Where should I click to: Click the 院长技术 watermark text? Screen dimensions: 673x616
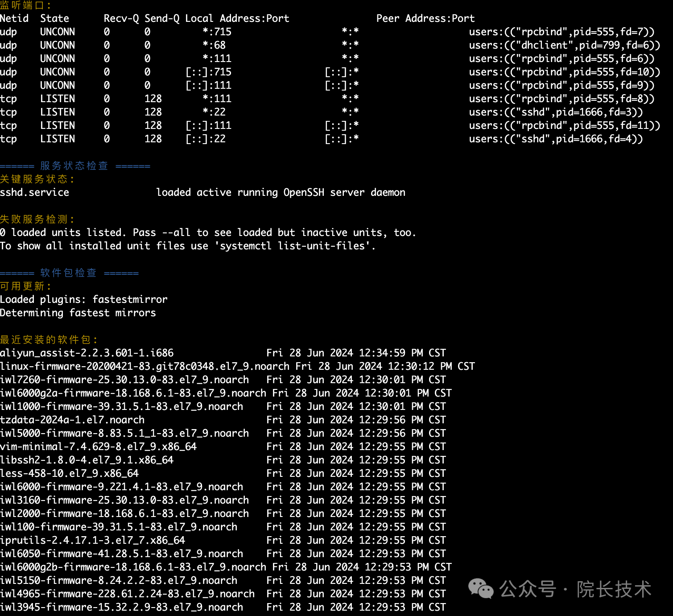coord(614,589)
